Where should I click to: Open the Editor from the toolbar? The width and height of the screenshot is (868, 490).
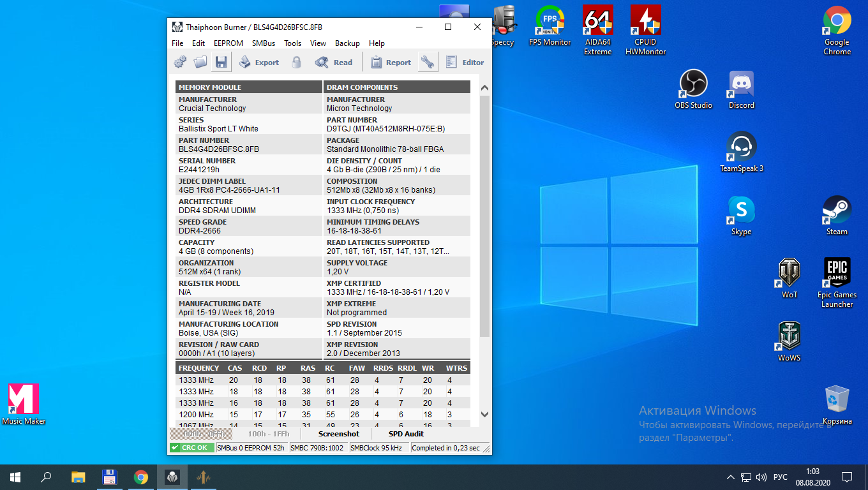tap(465, 62)
